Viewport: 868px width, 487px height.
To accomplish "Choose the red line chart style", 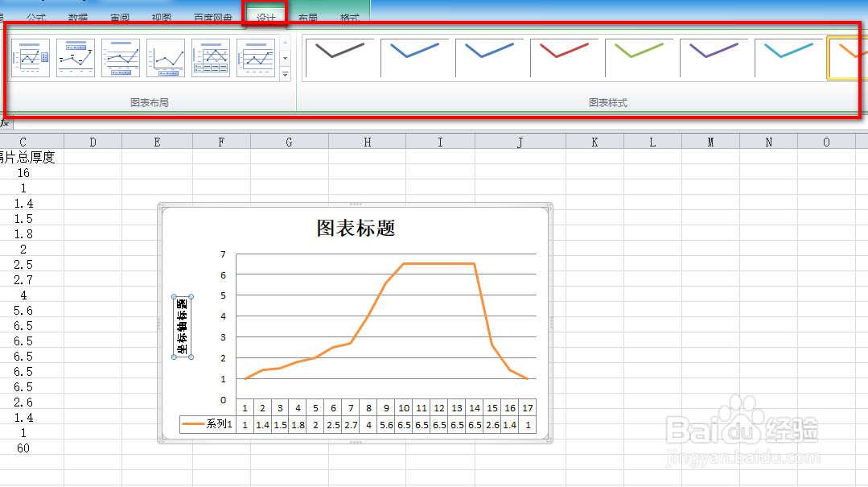I will pos(564,58).
